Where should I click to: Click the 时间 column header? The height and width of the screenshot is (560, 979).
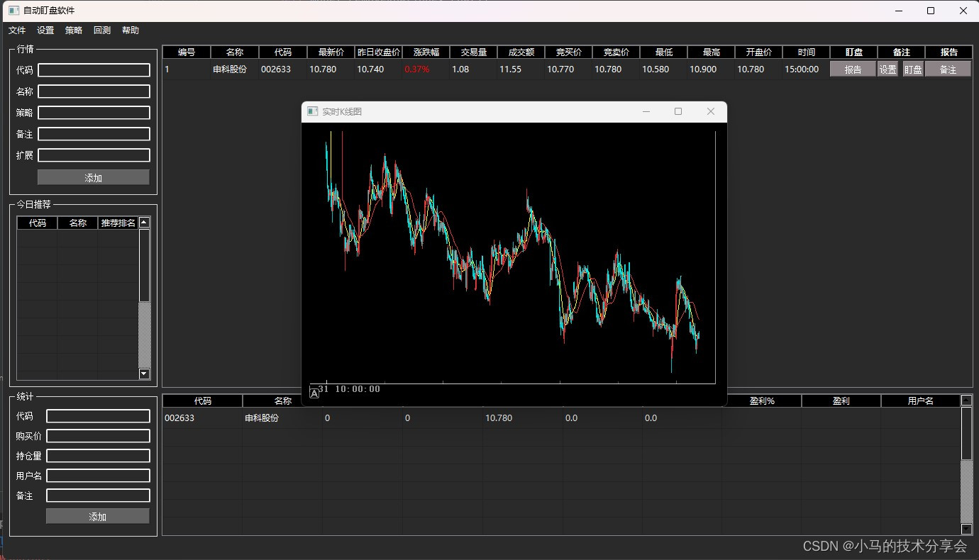[807, 52]
